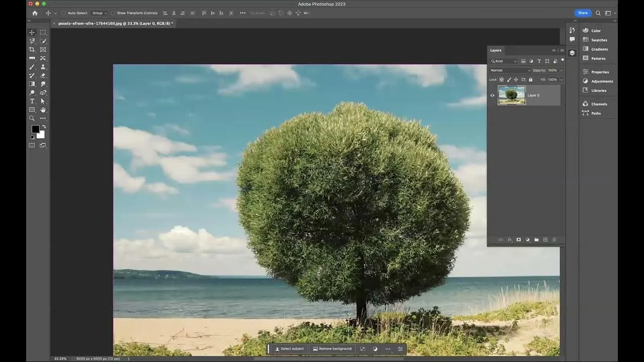Select the Gradient tool
The image size is (644, 362).
pyautogui.click(x=32, y=83)
